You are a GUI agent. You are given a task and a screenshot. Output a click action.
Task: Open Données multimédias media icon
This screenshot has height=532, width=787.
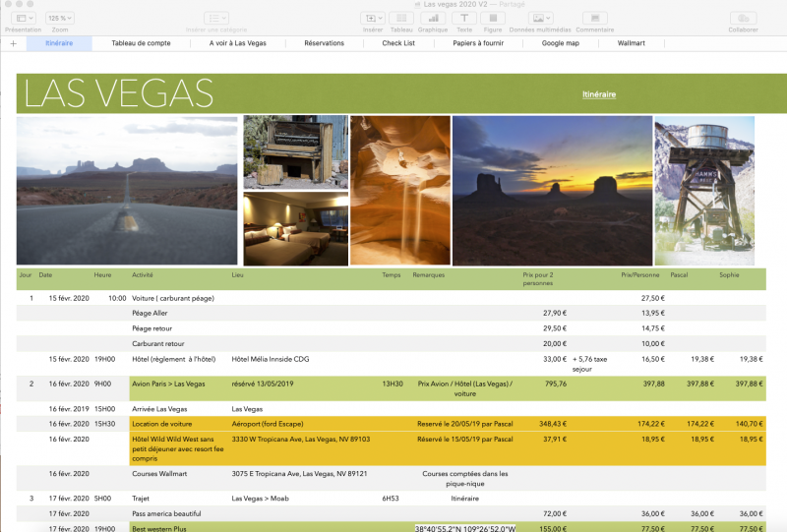click(543, 19)
